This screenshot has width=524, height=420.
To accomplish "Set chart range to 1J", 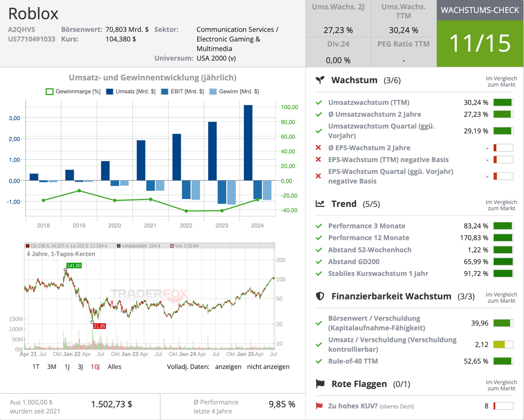I will coord(67,367).
